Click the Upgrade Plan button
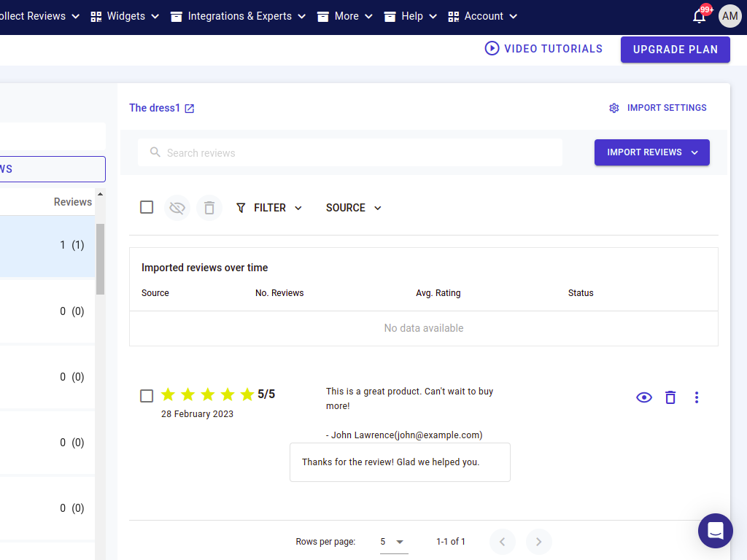This screenshot has height=560, width=747. click(675, 50)
